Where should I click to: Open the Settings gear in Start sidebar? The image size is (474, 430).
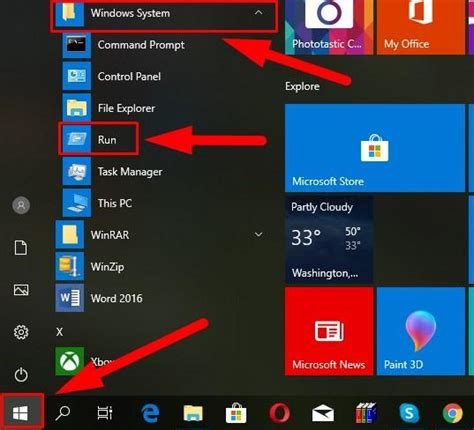coord(21,332)
